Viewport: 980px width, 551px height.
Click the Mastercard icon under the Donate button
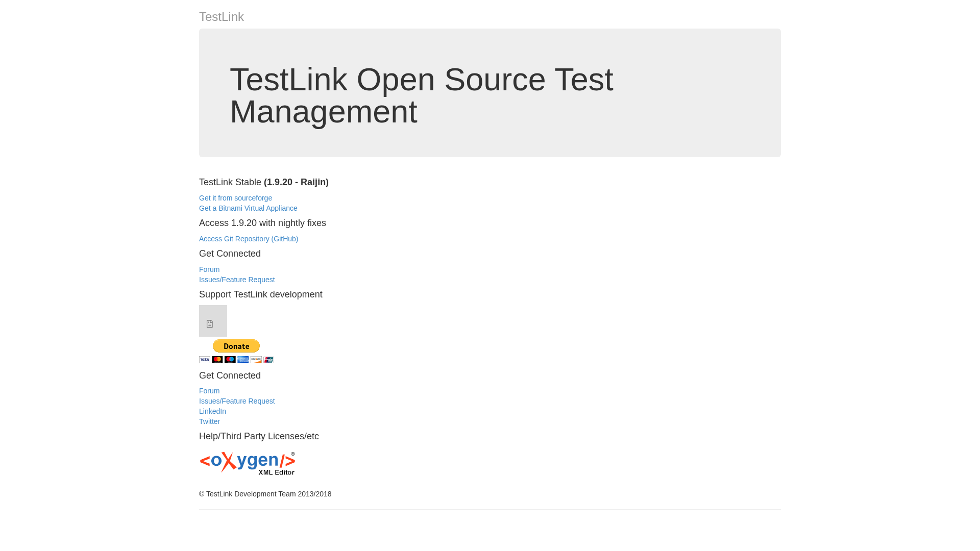click(217, 360)
